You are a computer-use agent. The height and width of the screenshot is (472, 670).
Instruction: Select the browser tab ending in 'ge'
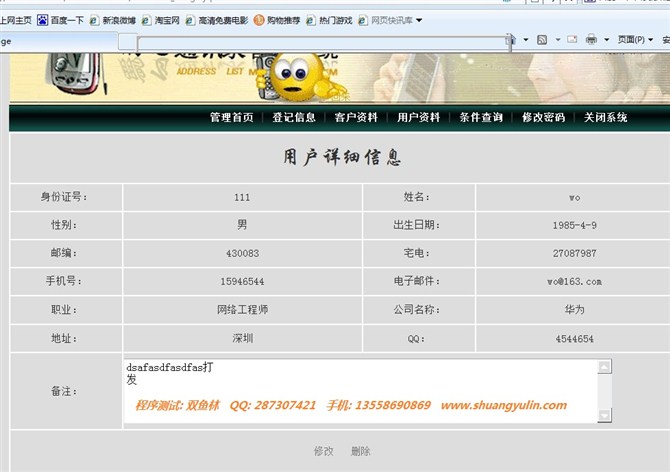(x=58, y=42)
